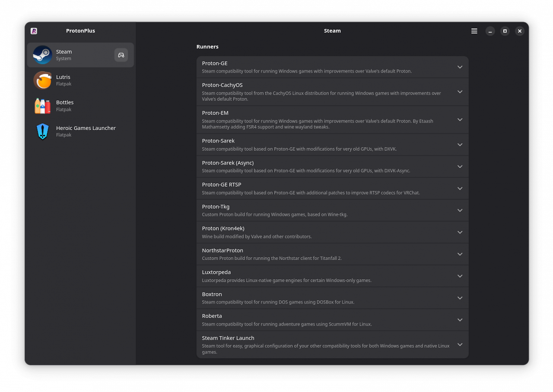Click description mentioning VRChat RTSP codecs

pos(311,193)
